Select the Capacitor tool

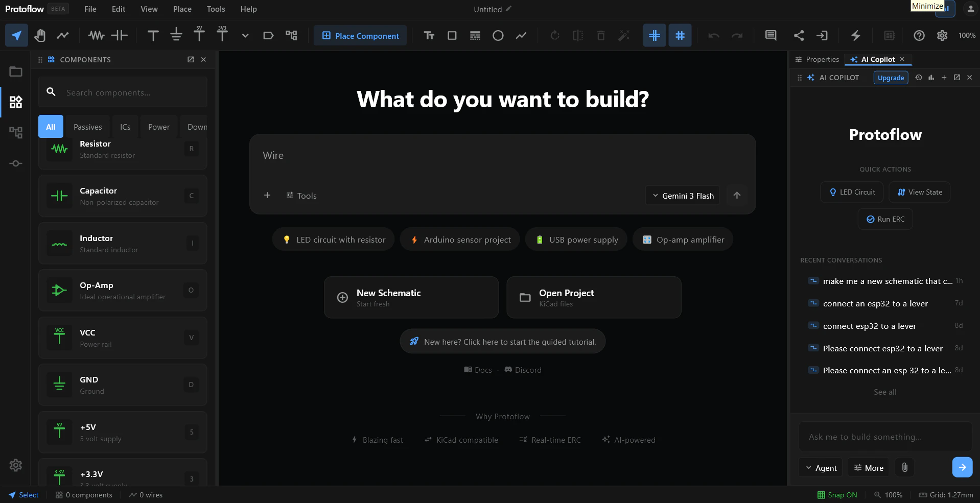(119, 35)
